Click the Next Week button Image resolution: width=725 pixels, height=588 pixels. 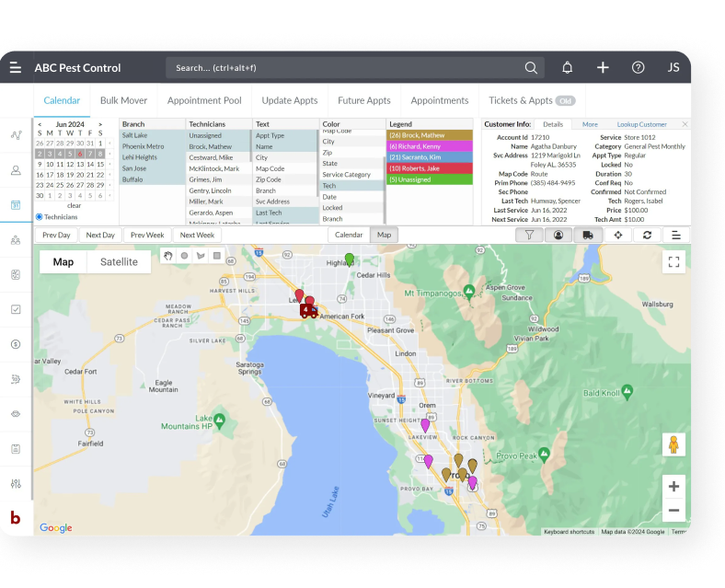[197, 235]
